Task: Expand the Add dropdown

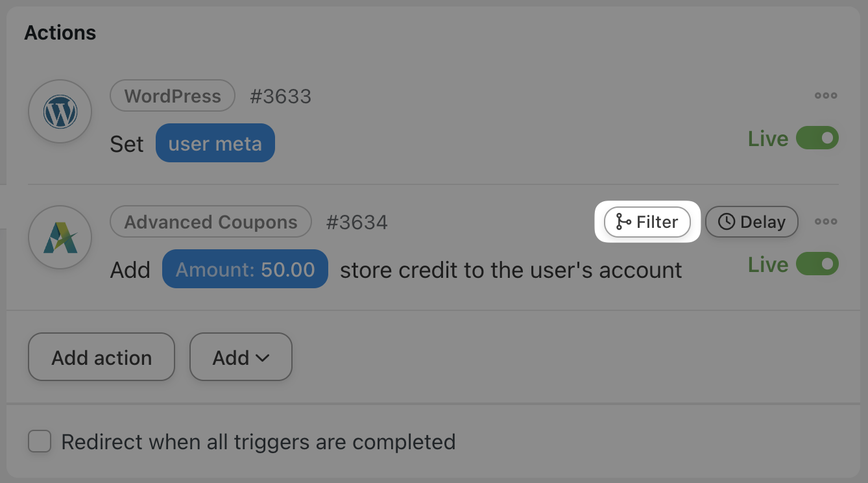Action: coord(241,357)
